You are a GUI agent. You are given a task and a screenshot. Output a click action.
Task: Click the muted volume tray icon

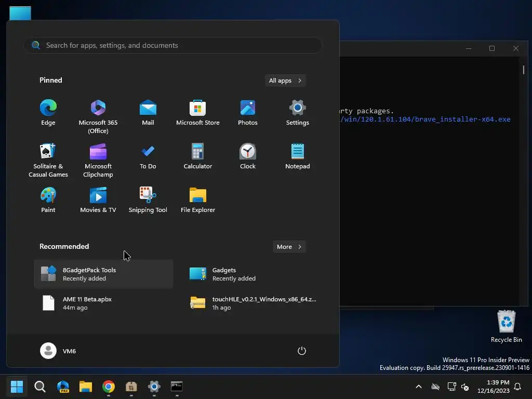[465, 387]
